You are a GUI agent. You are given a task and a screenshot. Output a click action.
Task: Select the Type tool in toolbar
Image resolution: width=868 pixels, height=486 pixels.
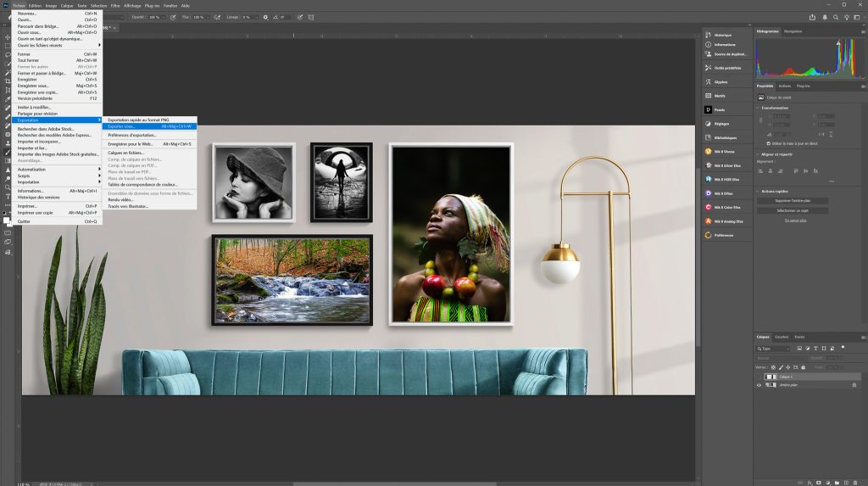[8, 196]
